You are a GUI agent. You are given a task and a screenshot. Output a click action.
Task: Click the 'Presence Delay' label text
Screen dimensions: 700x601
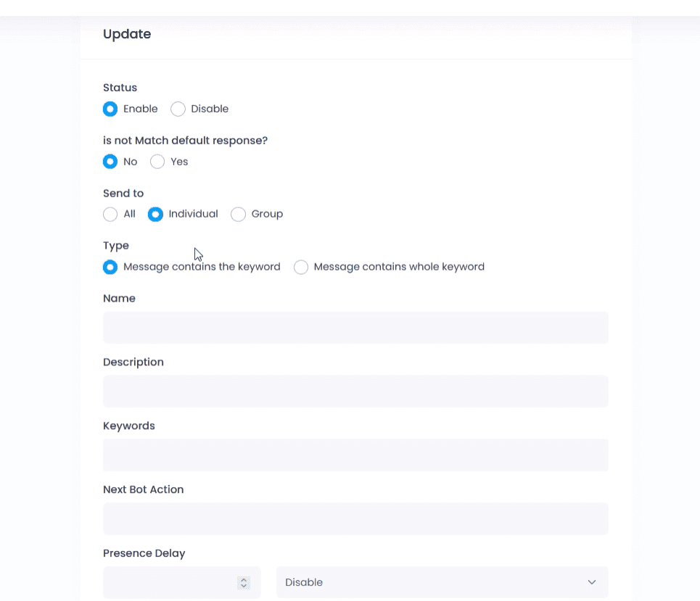click(x=144, y=553)
